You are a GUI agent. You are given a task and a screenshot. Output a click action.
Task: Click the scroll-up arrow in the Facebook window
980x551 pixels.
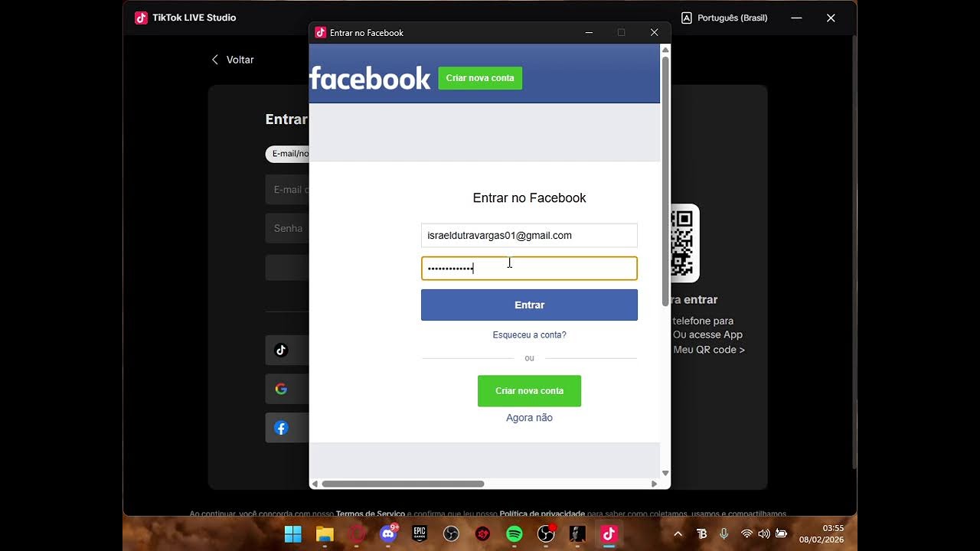pos(665,50)
